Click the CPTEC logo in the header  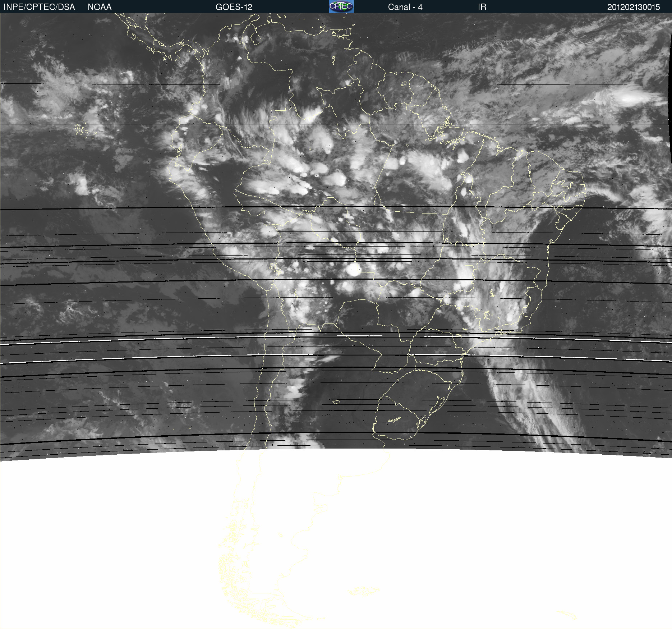click(341, 6)
